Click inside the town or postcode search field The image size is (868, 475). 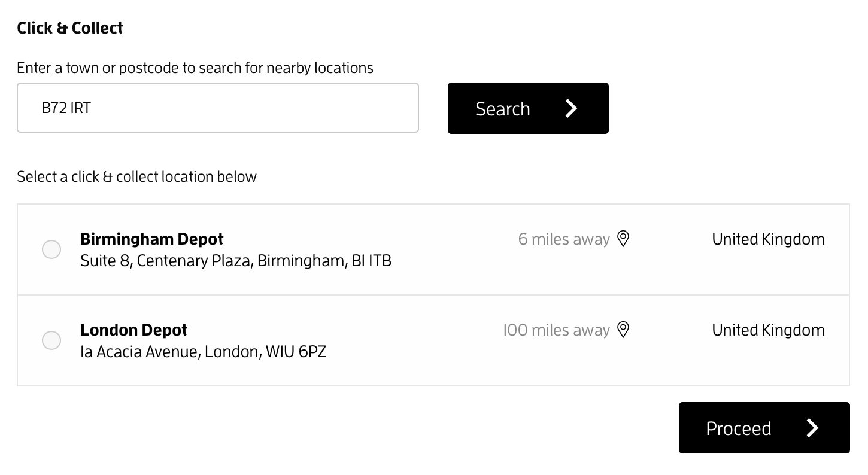coord(218,108)
